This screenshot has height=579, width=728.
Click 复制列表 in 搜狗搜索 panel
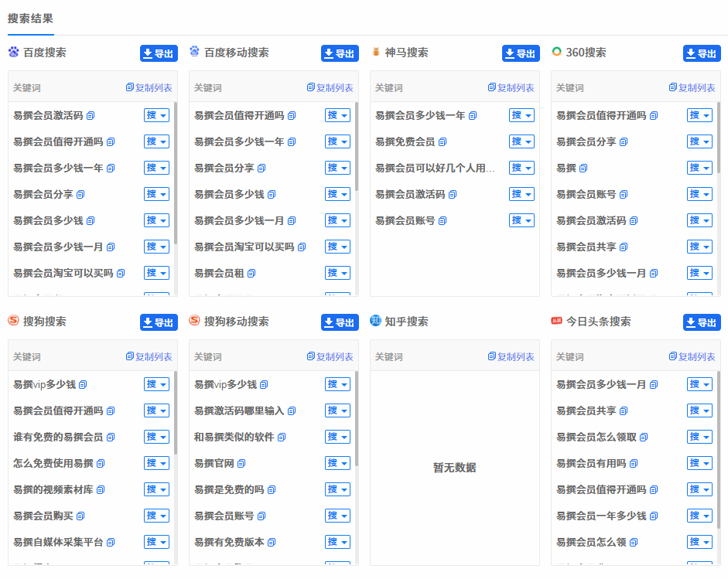pos(149,357)
